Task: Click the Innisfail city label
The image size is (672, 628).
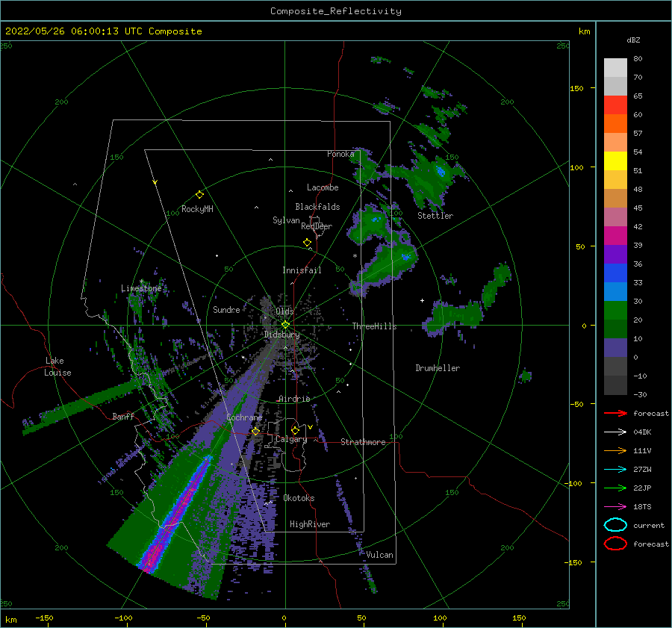Action: pos(302,270)
